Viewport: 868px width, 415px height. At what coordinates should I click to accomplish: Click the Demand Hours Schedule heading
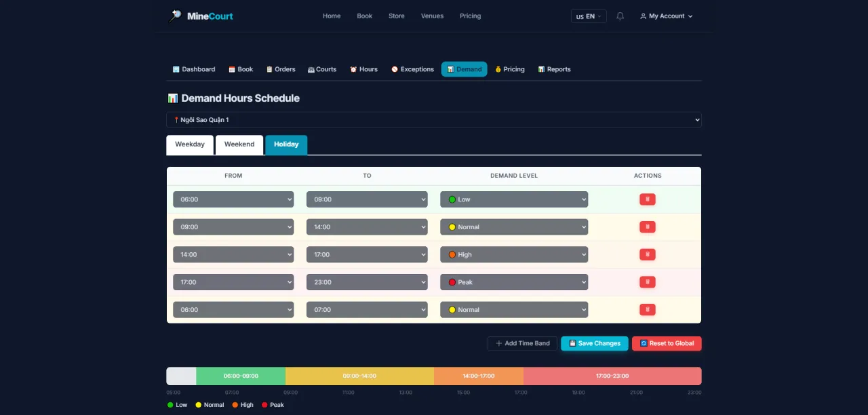(233, 98)
